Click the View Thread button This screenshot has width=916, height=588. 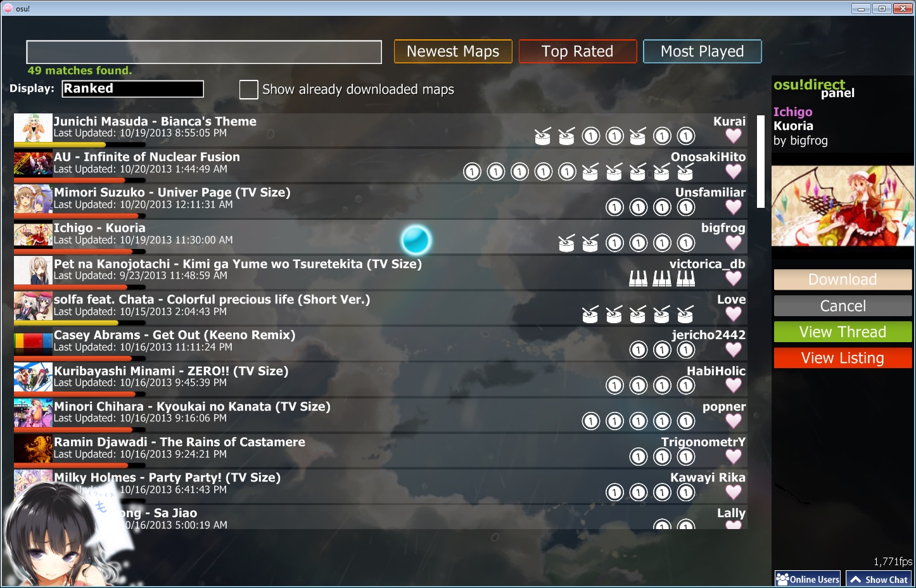pos(843,332)
